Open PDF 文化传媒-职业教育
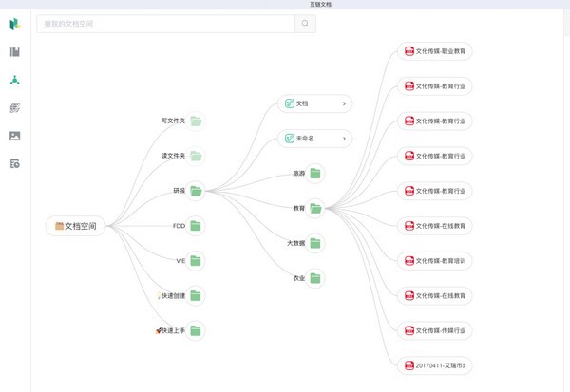Screen dimensions: 570x392 tap(435, 51)
